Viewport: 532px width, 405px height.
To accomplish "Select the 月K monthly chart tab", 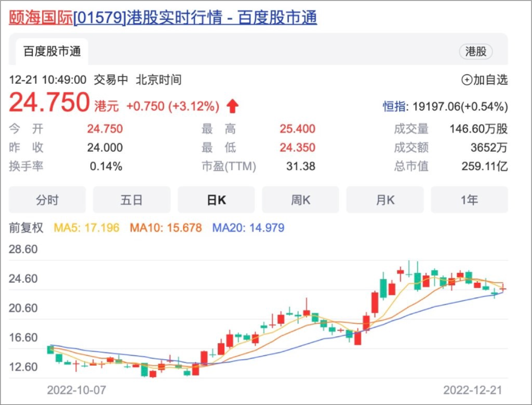I will tap(385, 200).
